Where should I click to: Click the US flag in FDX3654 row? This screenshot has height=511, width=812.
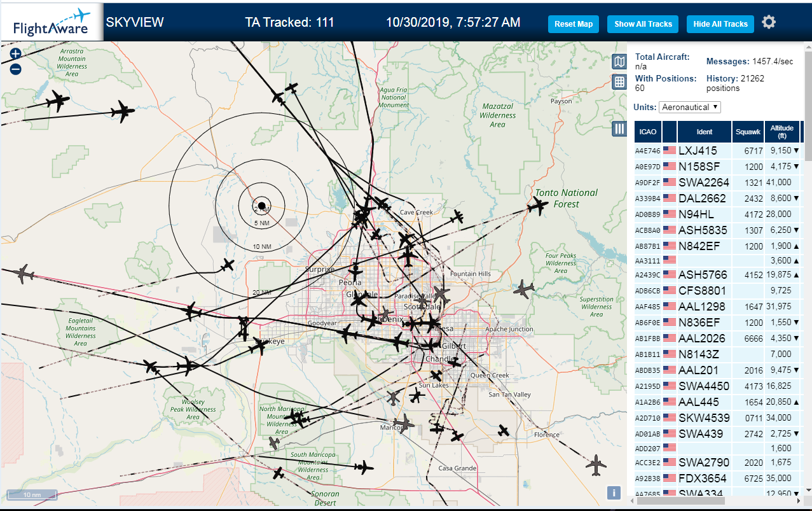669,478
